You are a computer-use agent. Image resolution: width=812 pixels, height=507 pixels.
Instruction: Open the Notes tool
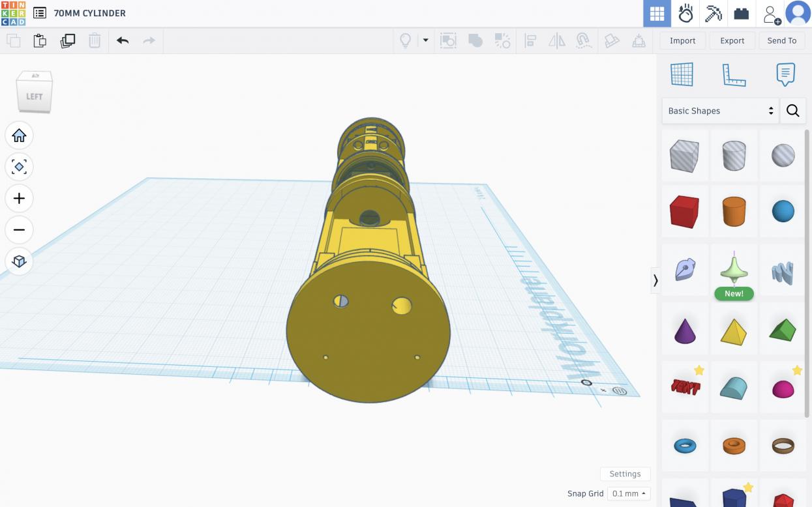point(785,74)
